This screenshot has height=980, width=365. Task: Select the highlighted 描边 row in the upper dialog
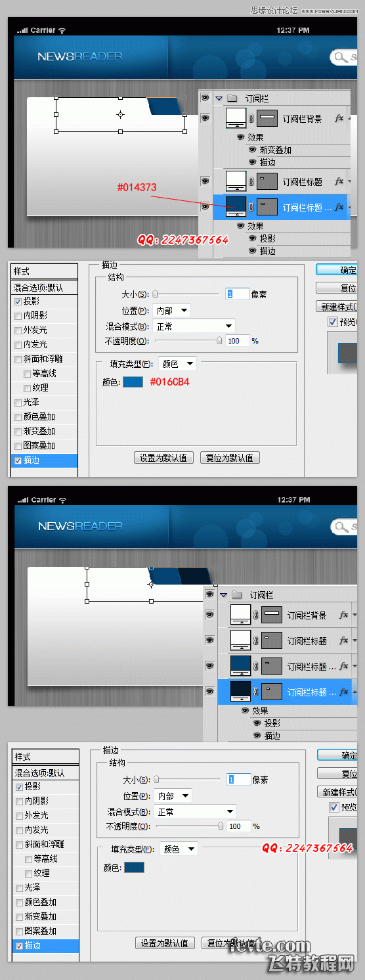tap(45, 460)
